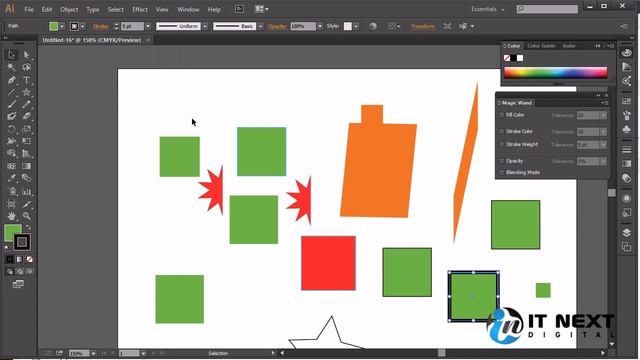The width and height of the screenshot is (640, 360).
Task: Choose the Star shape tool
Action: click(x=27, y=92)
